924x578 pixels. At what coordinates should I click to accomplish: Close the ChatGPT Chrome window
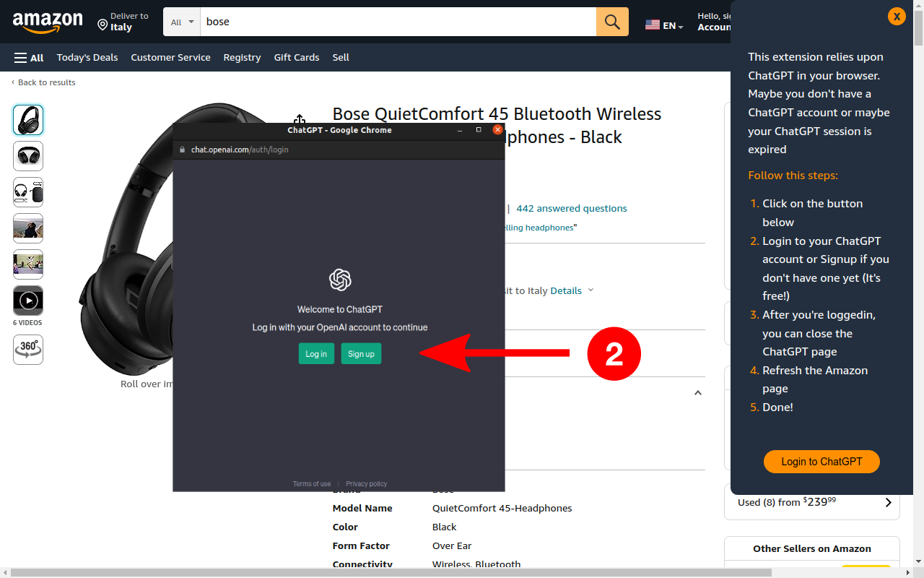tap(497, 130)
